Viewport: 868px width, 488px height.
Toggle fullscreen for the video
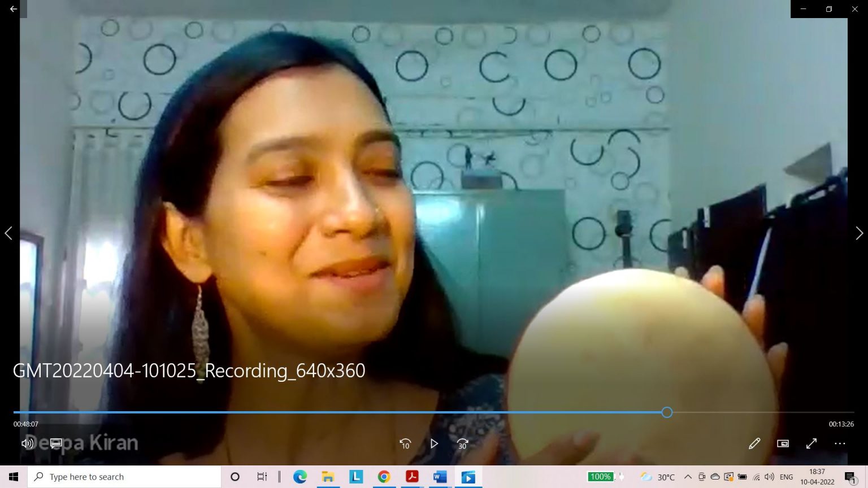(811, 443)
